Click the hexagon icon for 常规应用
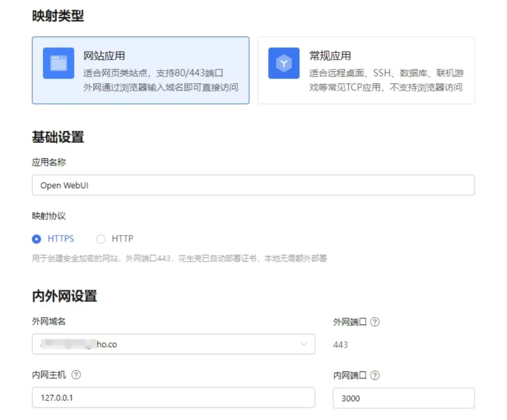 [x=284, y=63]
